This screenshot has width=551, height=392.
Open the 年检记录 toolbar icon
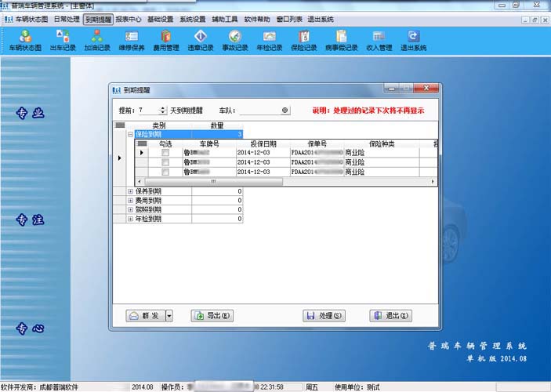[x=270, y=41]
